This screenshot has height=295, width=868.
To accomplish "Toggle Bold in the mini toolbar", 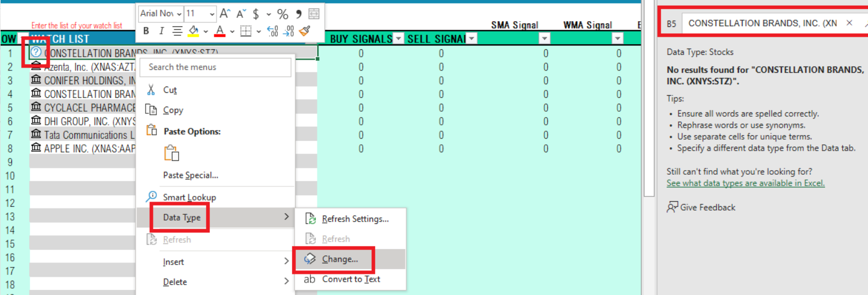I will coord(146,31).
